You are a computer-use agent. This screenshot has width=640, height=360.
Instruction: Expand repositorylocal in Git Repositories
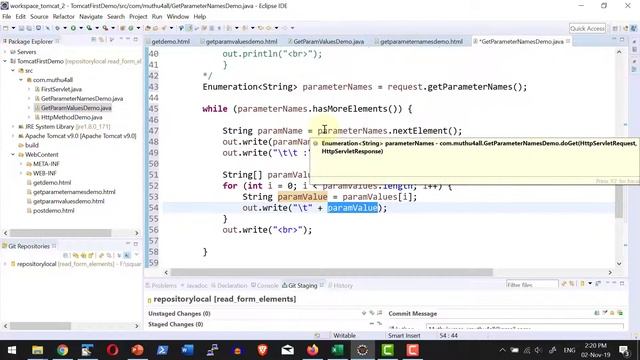click(x=5, y=264)
